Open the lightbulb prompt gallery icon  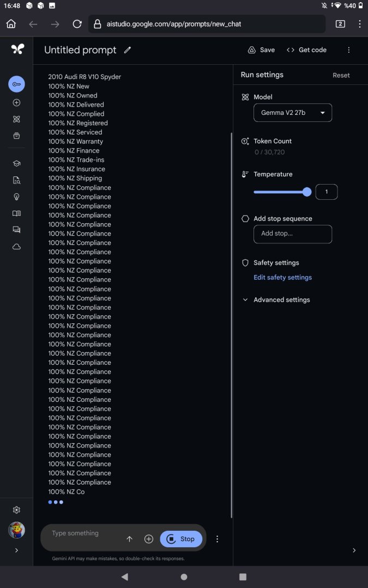pos(16,197)
